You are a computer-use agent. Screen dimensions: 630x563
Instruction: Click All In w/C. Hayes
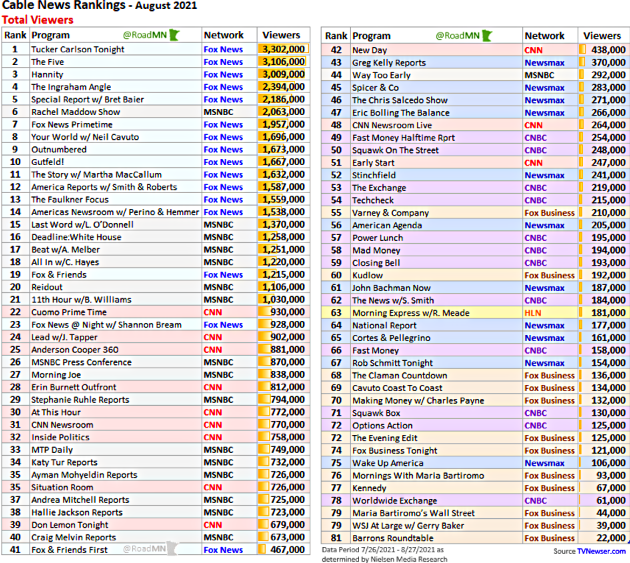pos(65,262)
